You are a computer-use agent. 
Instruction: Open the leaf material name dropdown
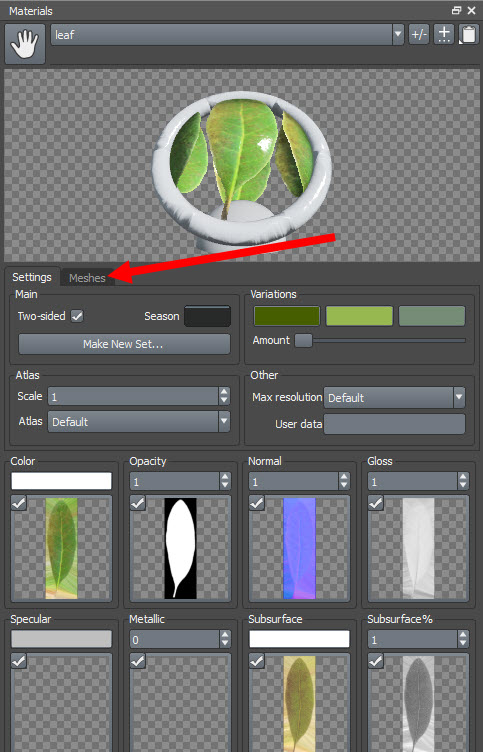point(398,35)
